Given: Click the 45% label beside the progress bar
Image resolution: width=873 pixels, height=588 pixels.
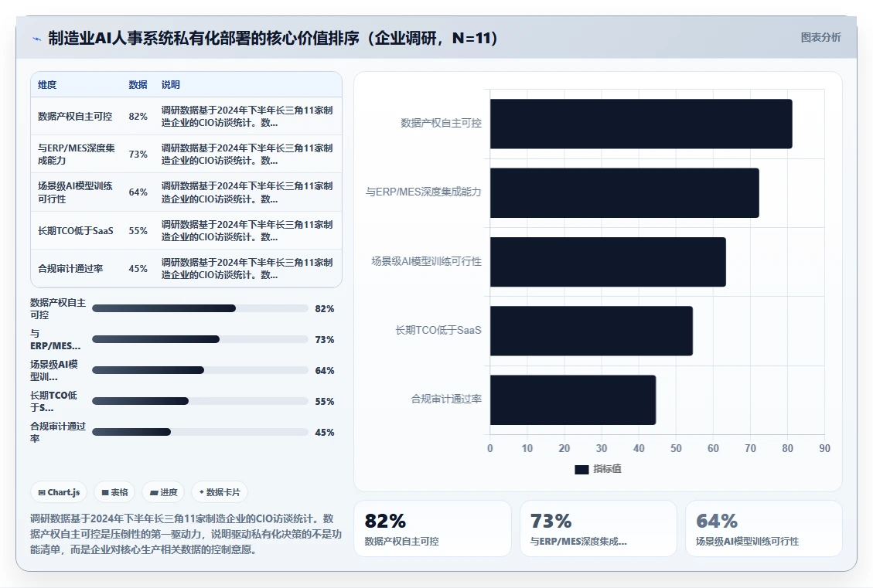Looking at the screenshot, I should [325, 432].
